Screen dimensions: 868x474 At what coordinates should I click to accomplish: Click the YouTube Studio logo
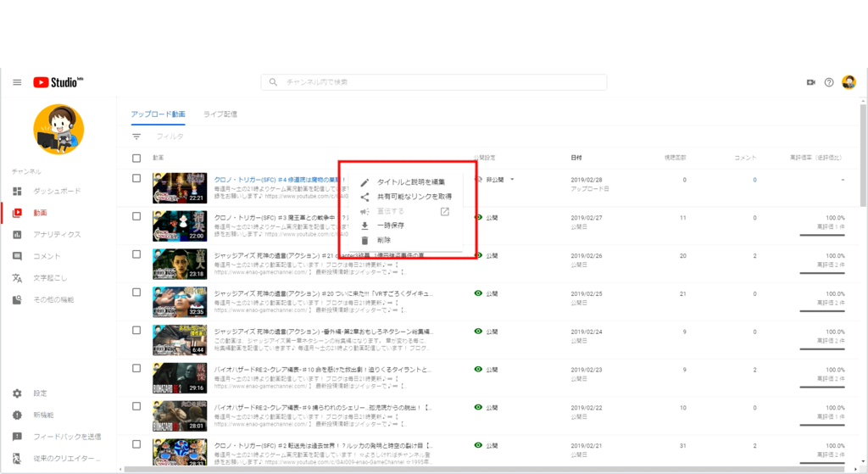point(58,82)
